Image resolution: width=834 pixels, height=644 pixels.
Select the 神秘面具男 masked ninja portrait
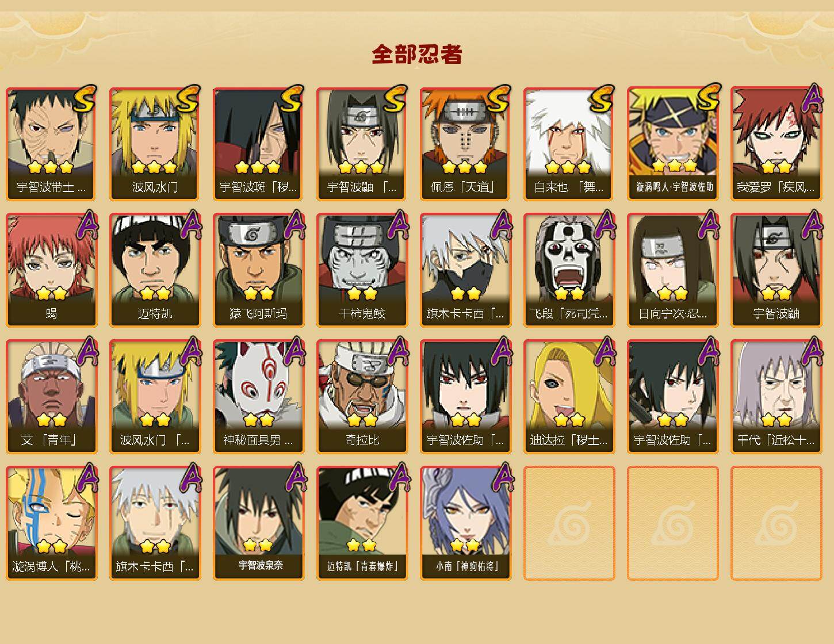[259, 397]
